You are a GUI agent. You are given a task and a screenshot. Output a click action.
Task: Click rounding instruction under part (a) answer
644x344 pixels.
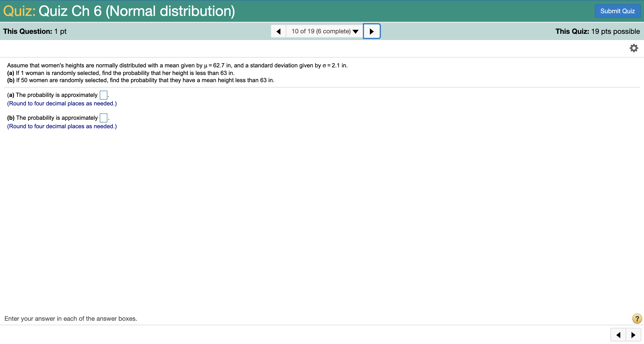[62, 104]
